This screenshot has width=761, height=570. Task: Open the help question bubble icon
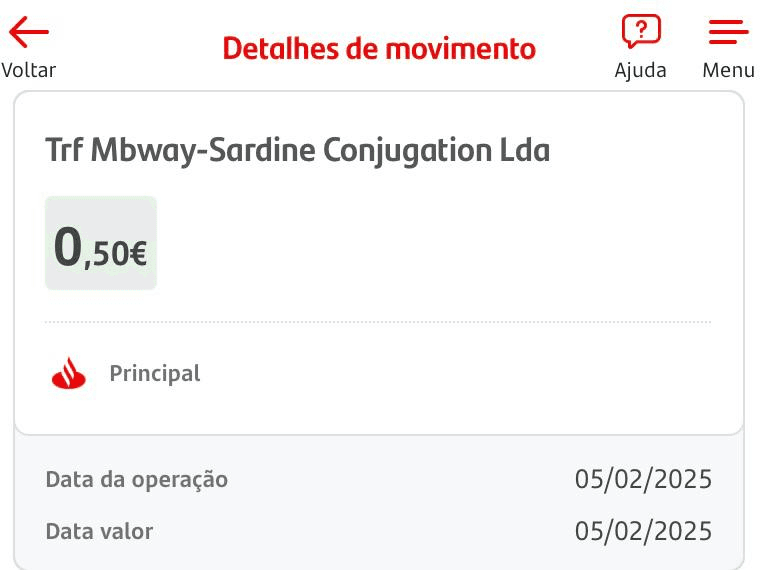[x=641, y=32]
